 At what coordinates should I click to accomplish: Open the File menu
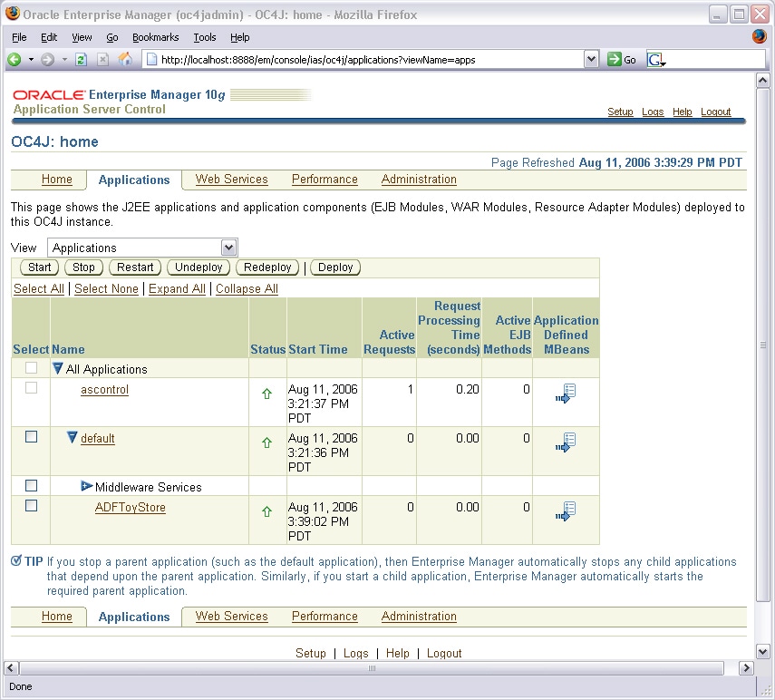19,37
